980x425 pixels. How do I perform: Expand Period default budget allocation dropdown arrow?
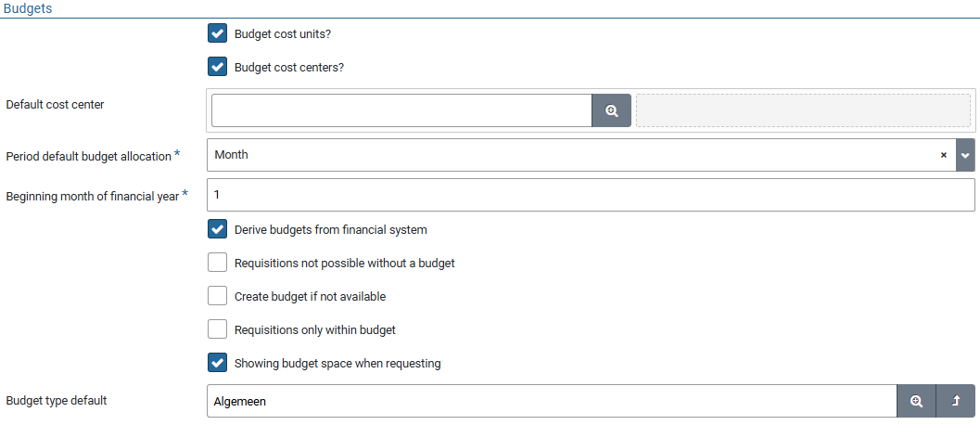[965, 156]
